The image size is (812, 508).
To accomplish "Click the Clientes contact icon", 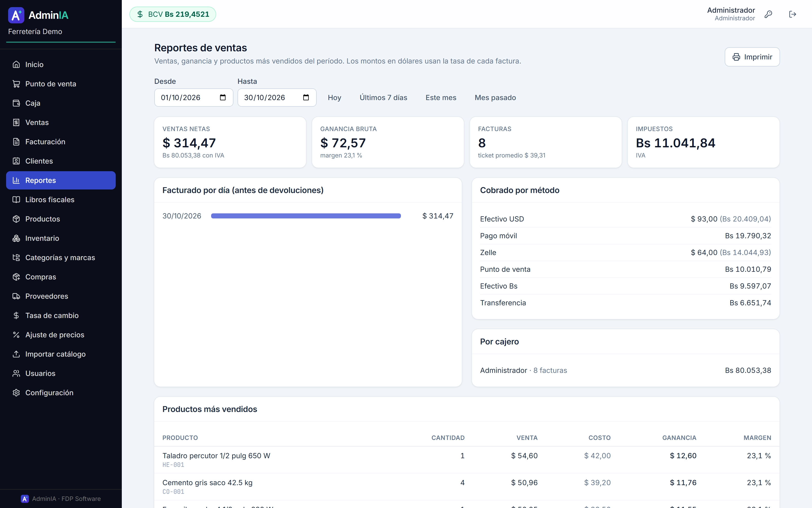I will [x=16, y=161].
